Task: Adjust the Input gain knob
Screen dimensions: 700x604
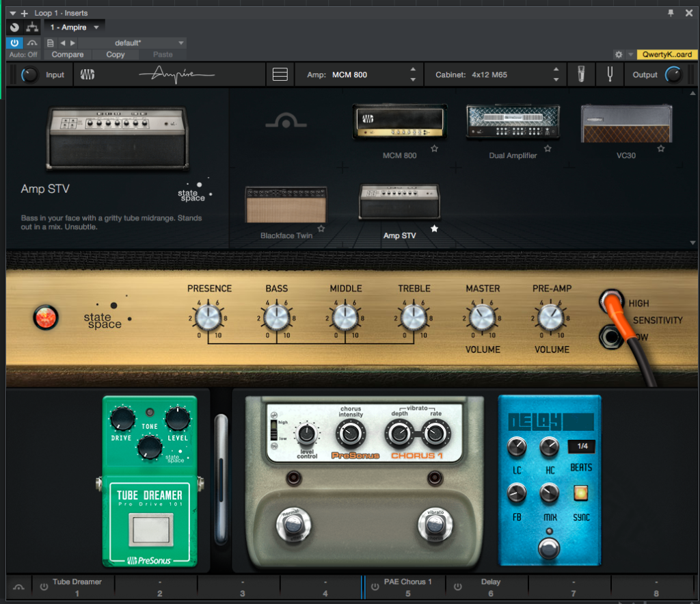Action: (30, 75)
